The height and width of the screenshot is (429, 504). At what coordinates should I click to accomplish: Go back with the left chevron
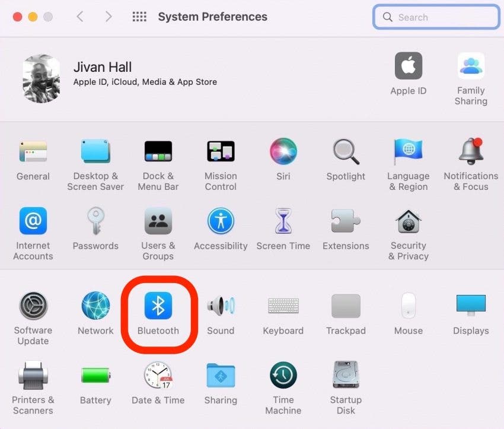[x=80, y=17]
